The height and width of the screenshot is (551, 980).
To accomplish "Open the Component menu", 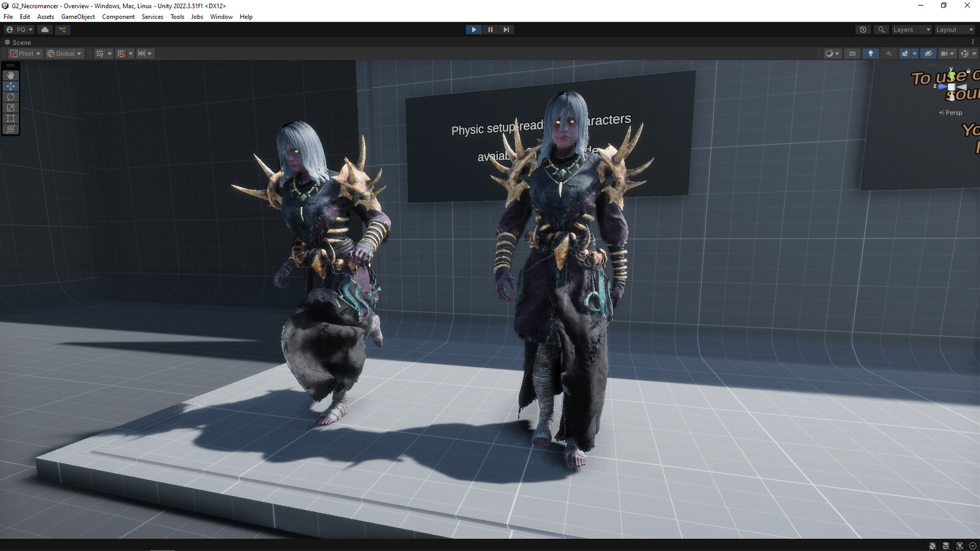I will point(118,17).
